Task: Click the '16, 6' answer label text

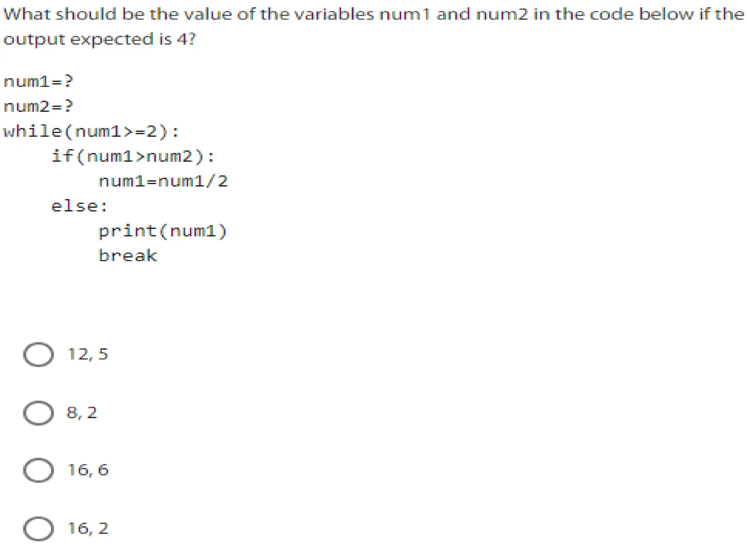Action: [x=88, y=470]
